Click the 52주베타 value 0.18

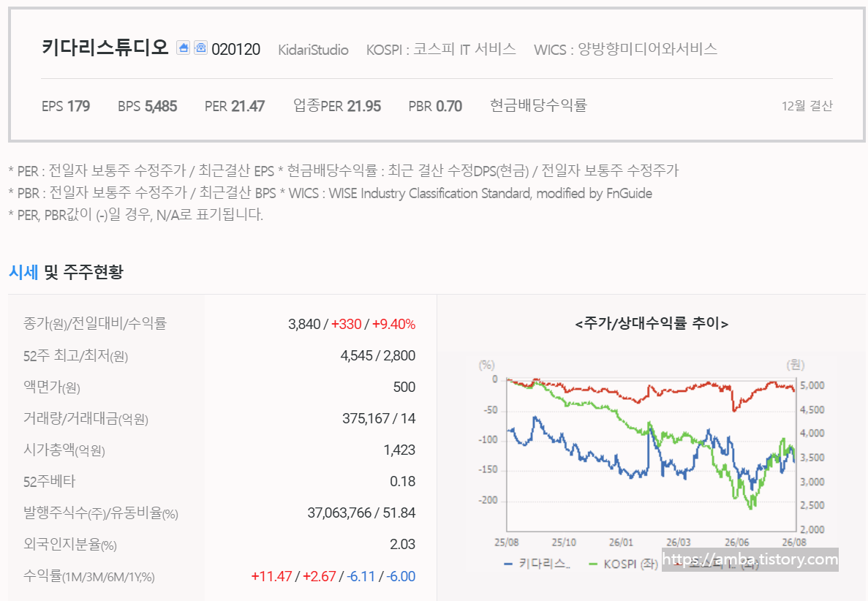[x=402, y=482]
